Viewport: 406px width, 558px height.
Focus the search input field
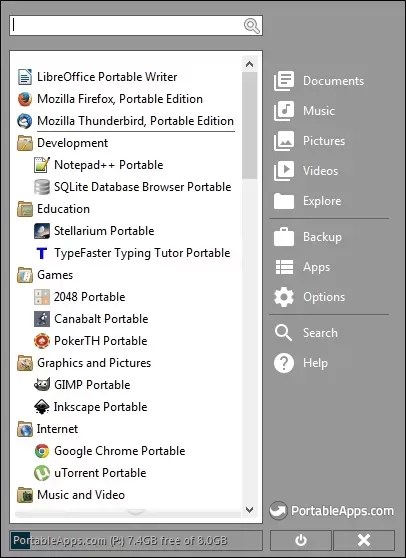coord(136,25)
